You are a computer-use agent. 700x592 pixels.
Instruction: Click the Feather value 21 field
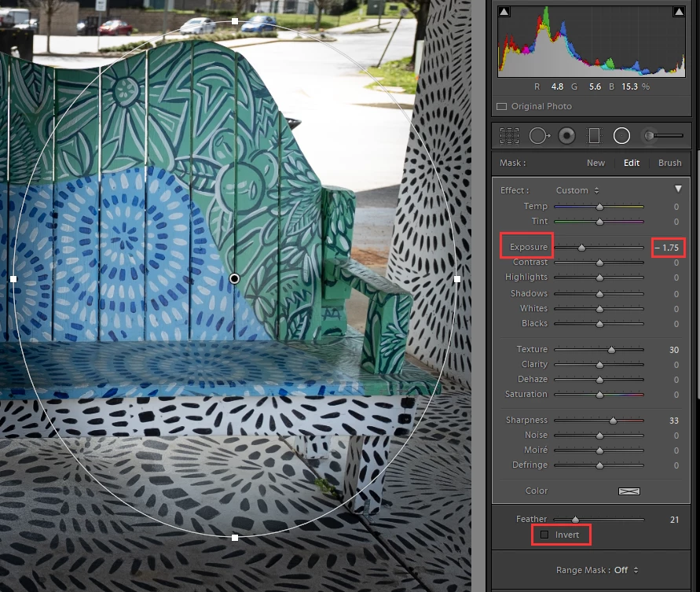click(x=674, y=520)
